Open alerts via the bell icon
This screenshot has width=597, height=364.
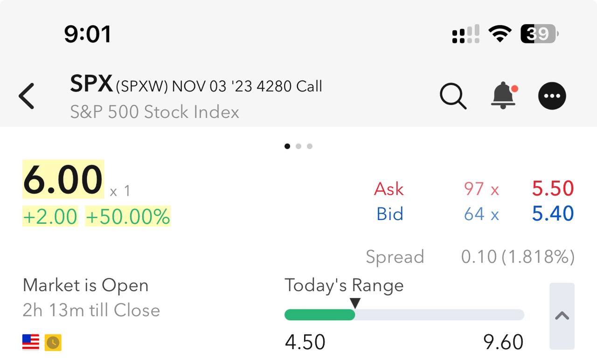(x=504, y=96)
